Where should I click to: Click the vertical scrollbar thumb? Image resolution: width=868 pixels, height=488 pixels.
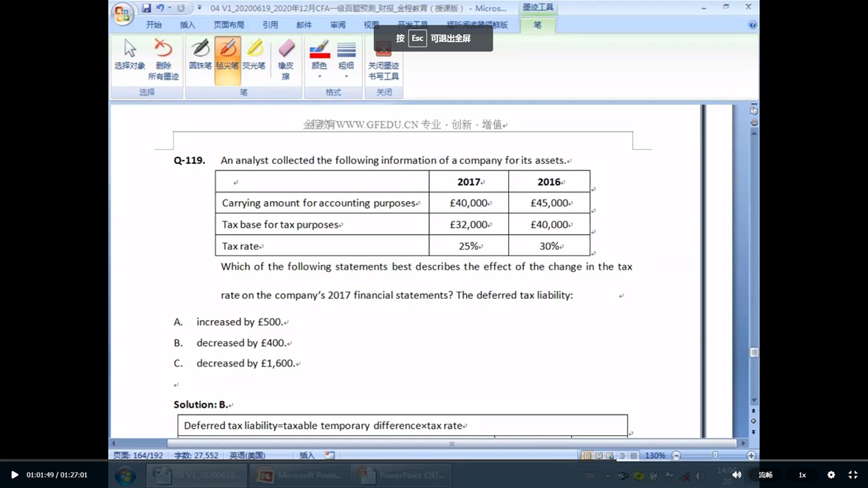coord(754,352)
